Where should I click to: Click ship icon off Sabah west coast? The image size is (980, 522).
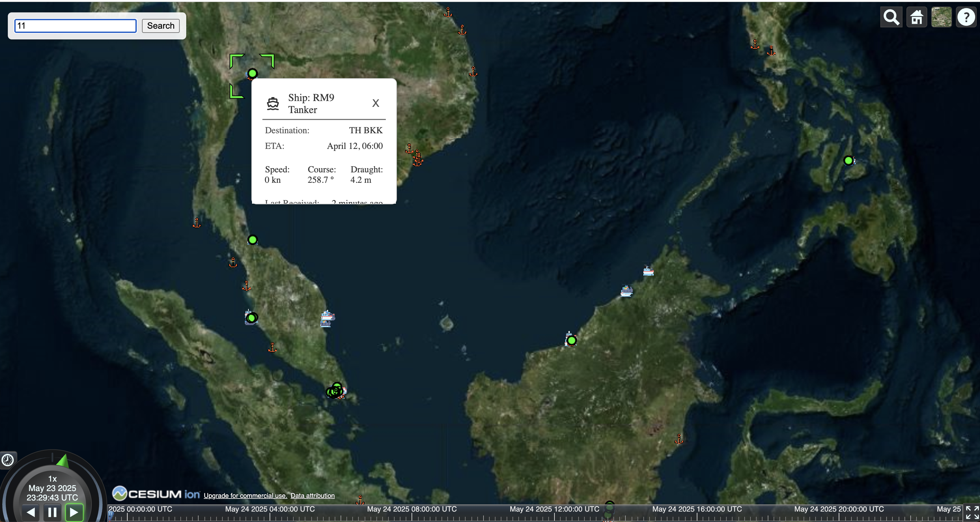[x=626, y=291]
